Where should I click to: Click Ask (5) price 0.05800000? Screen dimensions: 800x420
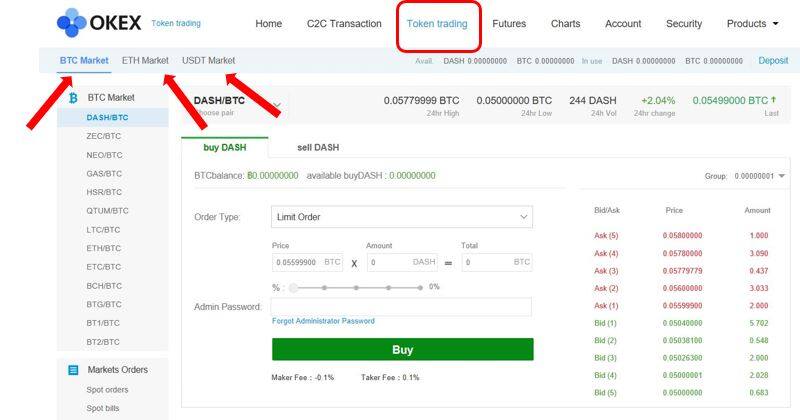[x=682, y=236]
